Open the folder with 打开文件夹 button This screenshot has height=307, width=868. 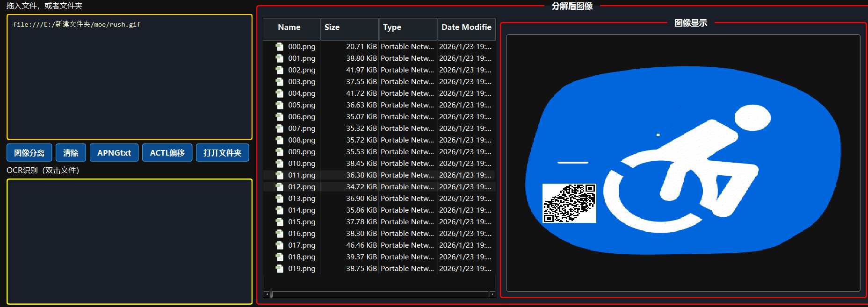pos(222,153)
